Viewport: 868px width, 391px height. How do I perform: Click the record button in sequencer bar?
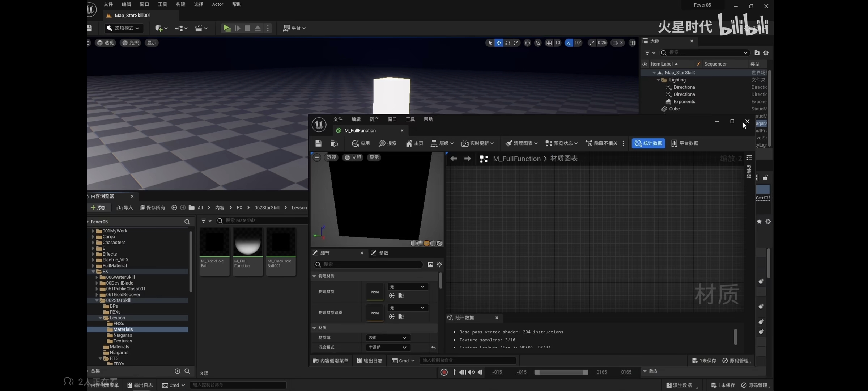point(444,372)
